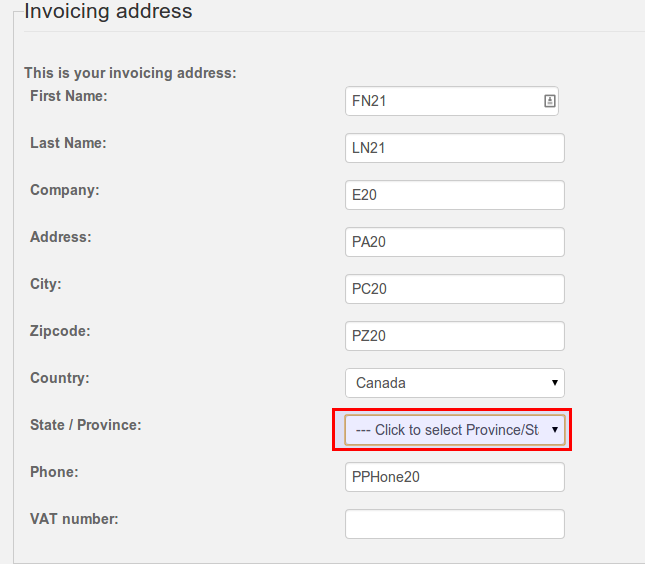645x564 pixels.
Task: Click the 'Country:' field label
Action: coord(60,378)
